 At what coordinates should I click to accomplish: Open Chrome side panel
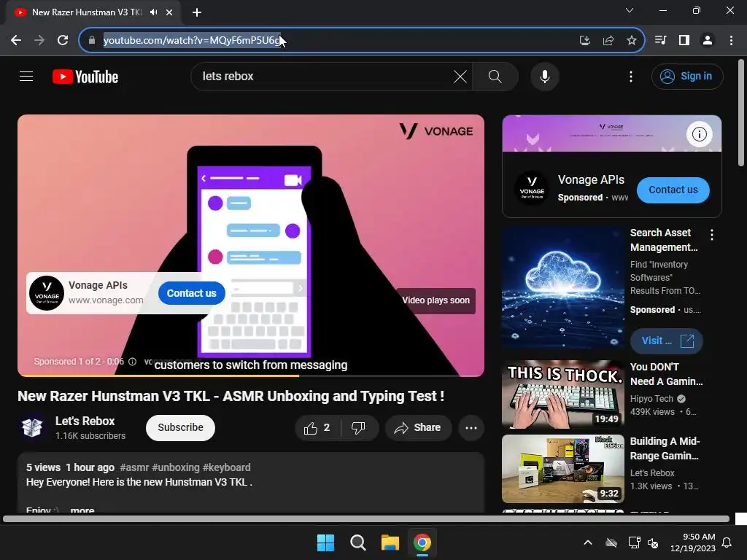coord(684,41)
